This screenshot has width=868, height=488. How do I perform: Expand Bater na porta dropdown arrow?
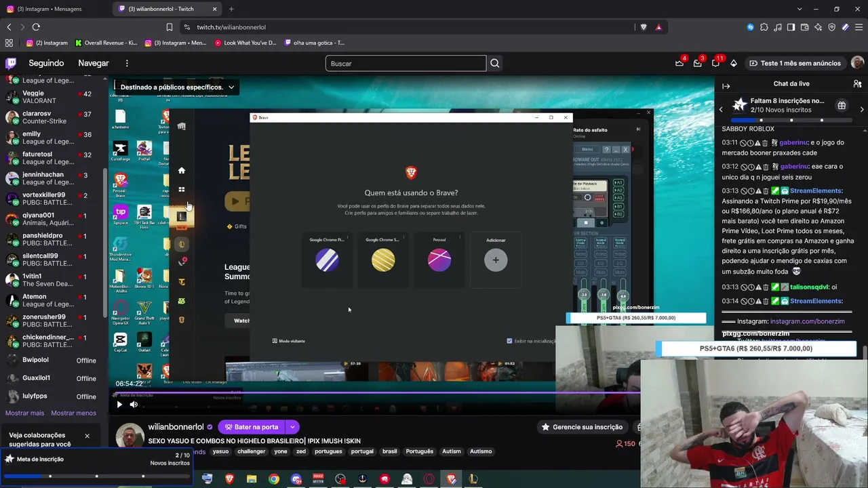click(x=292, y=427)
